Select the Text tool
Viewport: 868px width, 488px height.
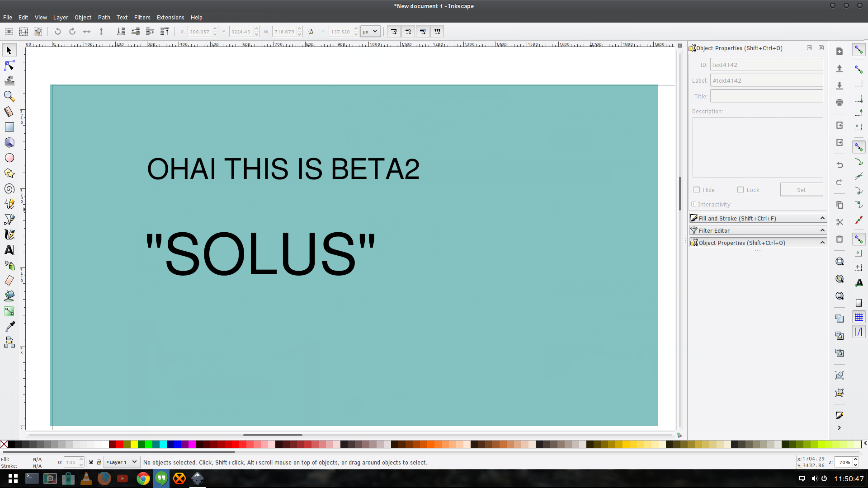pos(9,250)
